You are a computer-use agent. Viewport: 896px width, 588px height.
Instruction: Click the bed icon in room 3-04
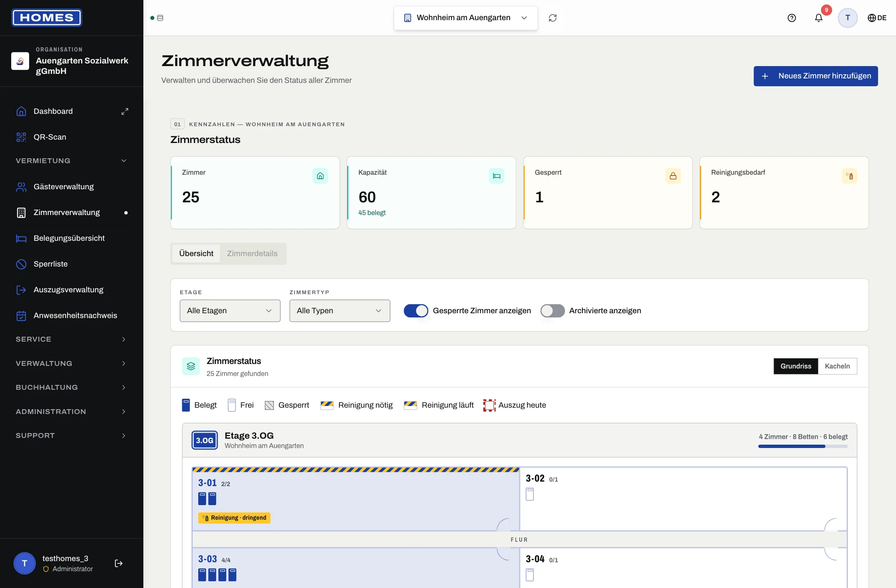(x=530, y=575)
